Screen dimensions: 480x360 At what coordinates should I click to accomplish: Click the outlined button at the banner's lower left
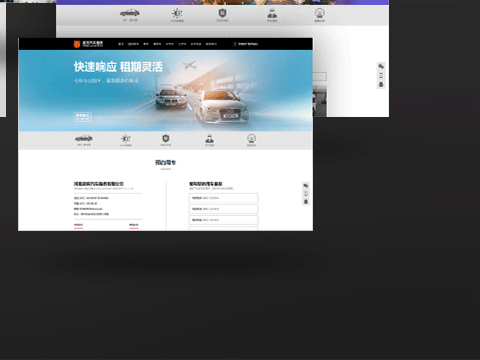click(x=82, y=117)
